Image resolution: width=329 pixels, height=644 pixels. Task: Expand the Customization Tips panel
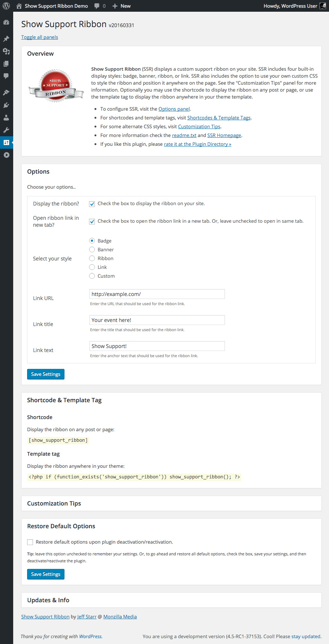click(x=54, y=503)
